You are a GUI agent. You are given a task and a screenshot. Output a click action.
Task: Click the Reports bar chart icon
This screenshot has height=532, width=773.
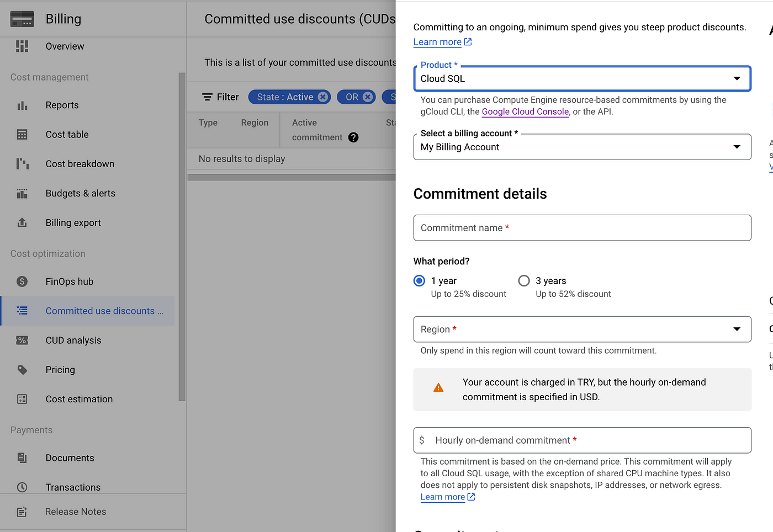tap(22, 105)
